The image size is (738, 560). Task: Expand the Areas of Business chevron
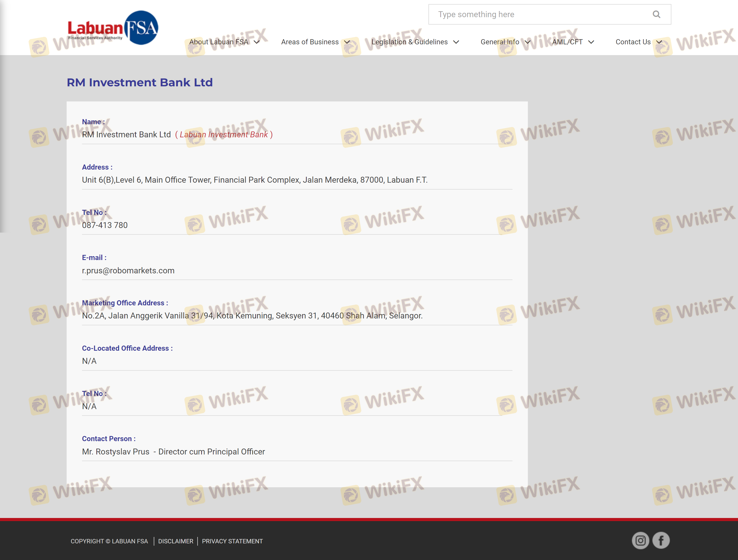(x=347, y=42)
